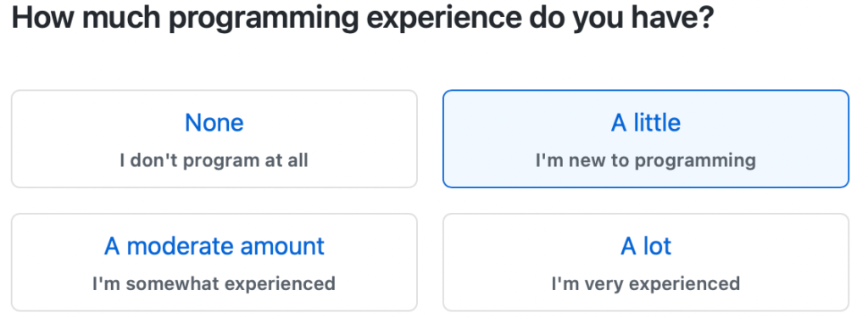Click the 'I'm very experienced' description
Image resolution: width=868 pixels, height=324 pixels.
(645, 284)
